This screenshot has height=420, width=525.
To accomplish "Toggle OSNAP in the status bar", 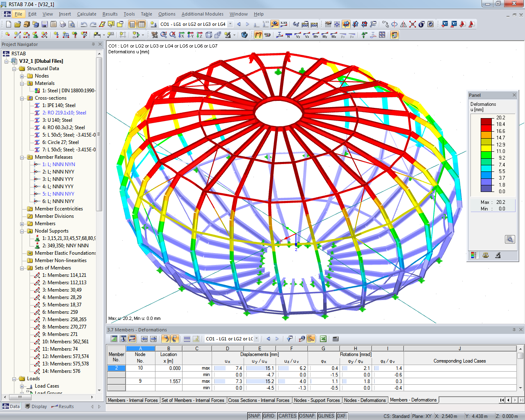I will [x=307, y=416].
